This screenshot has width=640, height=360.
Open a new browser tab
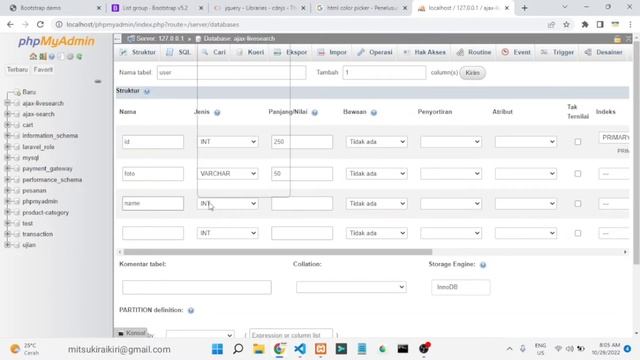pyautogui.click(x=524, y=8)
